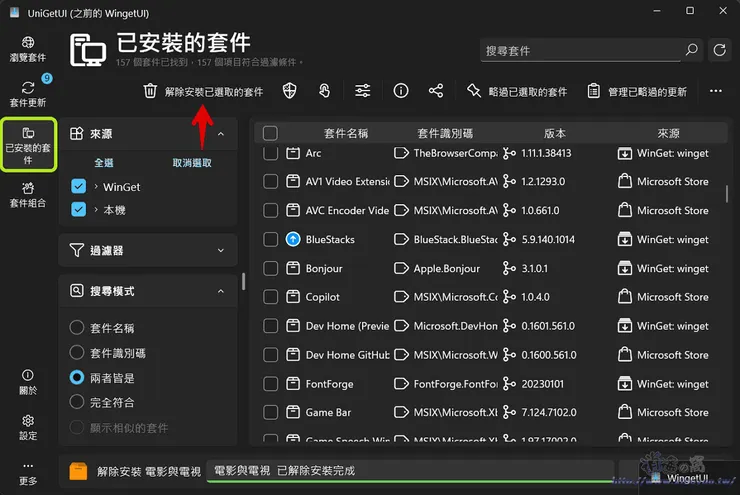Check the BlueStacks package checkbox
This screenshot has width=740, height=495.
click(270, 239)
